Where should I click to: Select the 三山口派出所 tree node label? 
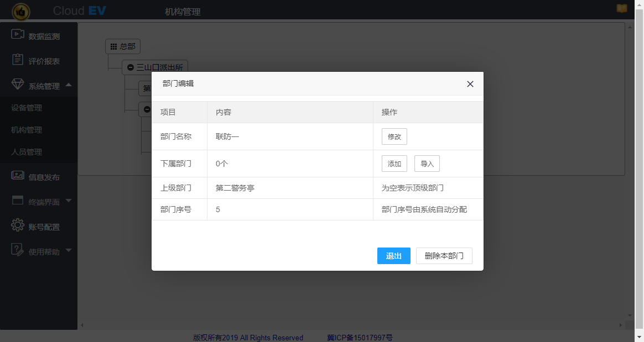pos(160,67)
